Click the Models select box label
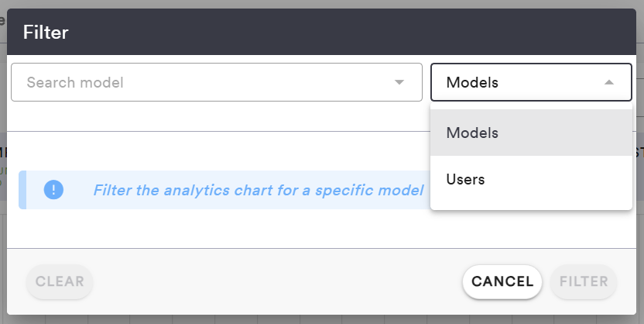This screenshot has width=644, height=324. (x=472, y=83)
